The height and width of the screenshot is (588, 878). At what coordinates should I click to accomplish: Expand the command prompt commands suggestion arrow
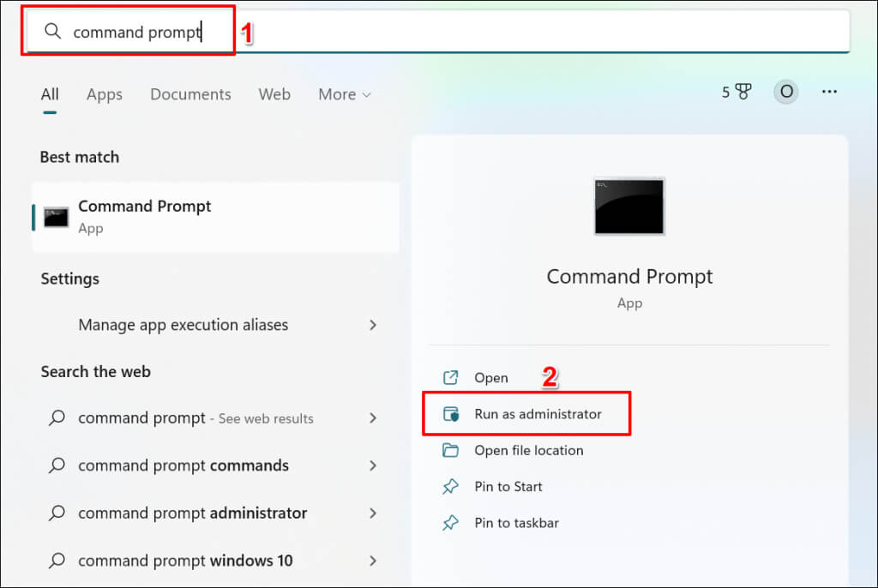[373, 465]
